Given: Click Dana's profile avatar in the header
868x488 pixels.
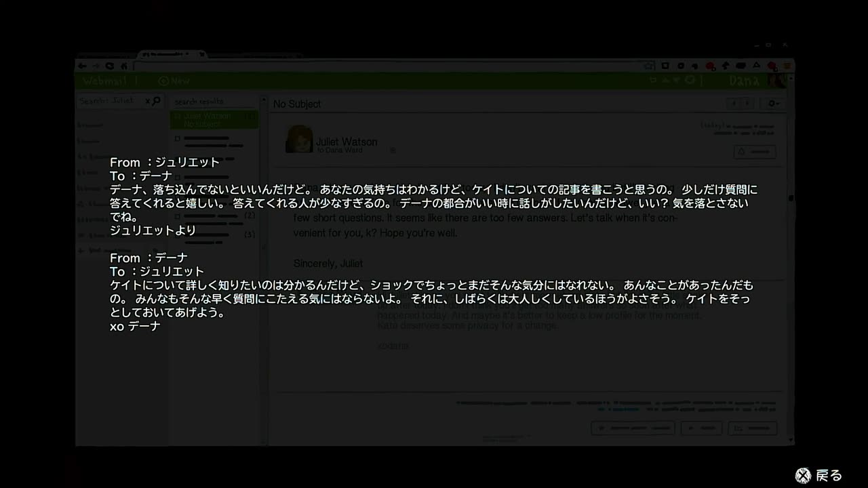Looking at the screenshot, I should coord(777,81).
